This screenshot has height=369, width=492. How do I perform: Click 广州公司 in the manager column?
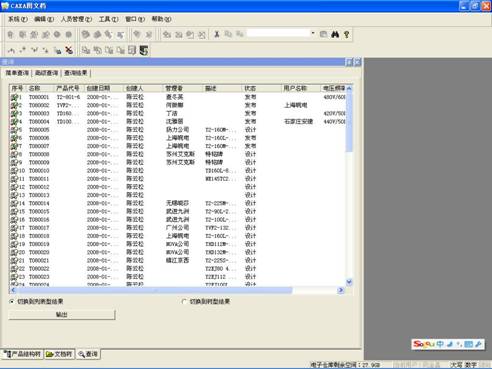[x=177, y=228]
